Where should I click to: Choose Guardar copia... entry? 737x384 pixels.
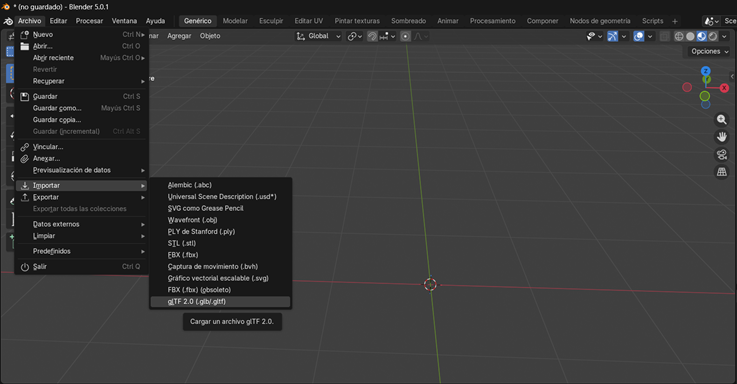point(82,120)
